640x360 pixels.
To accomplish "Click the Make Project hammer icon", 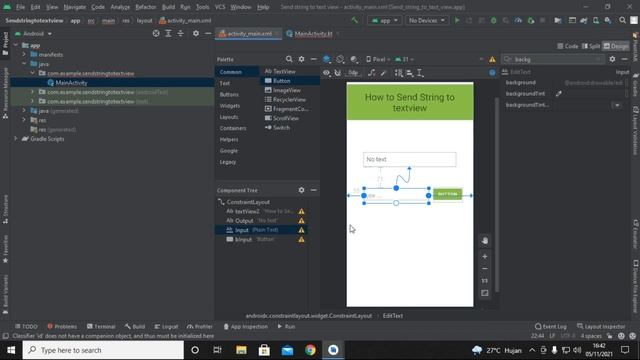I will pyautogui.click(x=355, y=20).
